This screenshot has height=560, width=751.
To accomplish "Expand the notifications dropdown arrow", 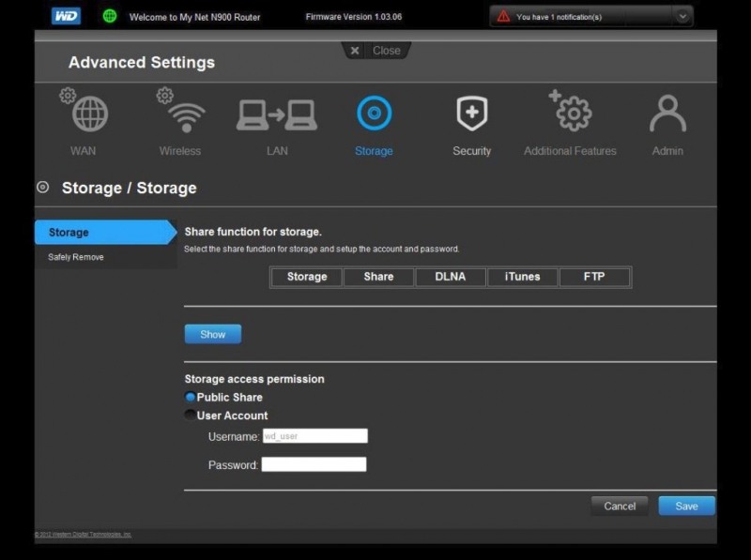I will (682, 17).
